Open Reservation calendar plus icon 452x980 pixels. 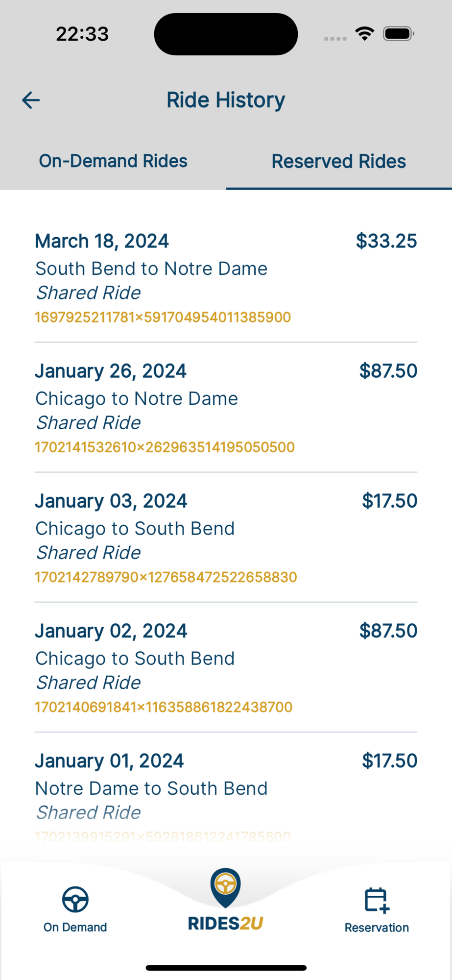[x=376, y=900]
